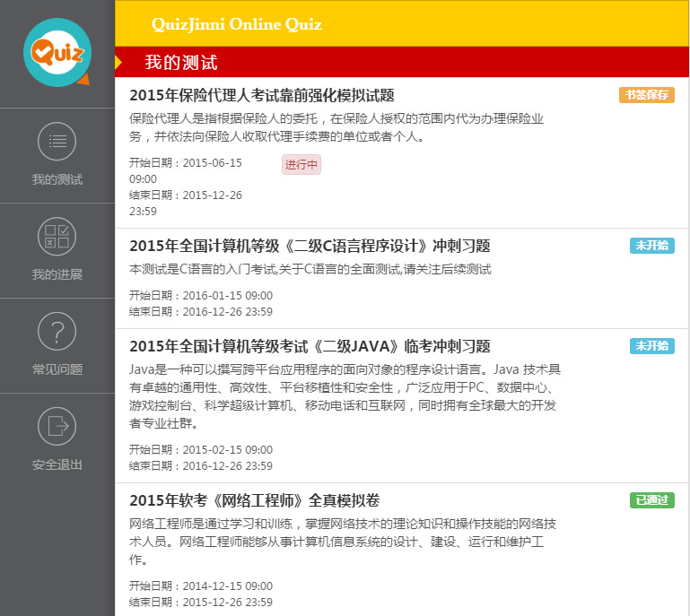This screenshot has width=690, height=616.
Task: Open the 保险代理人考试 quiz title
Action: pos(261,96)
